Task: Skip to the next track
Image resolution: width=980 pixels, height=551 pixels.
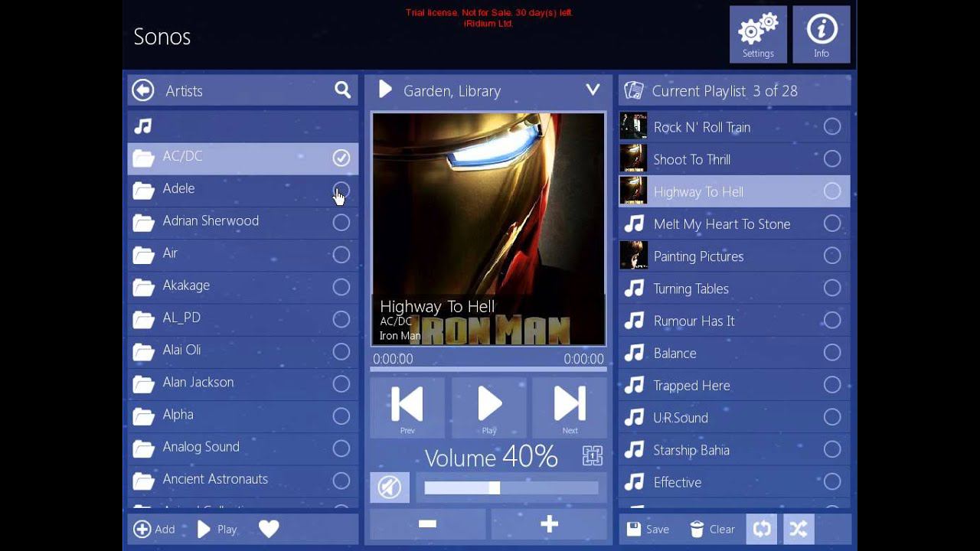Action: (570, 408)
